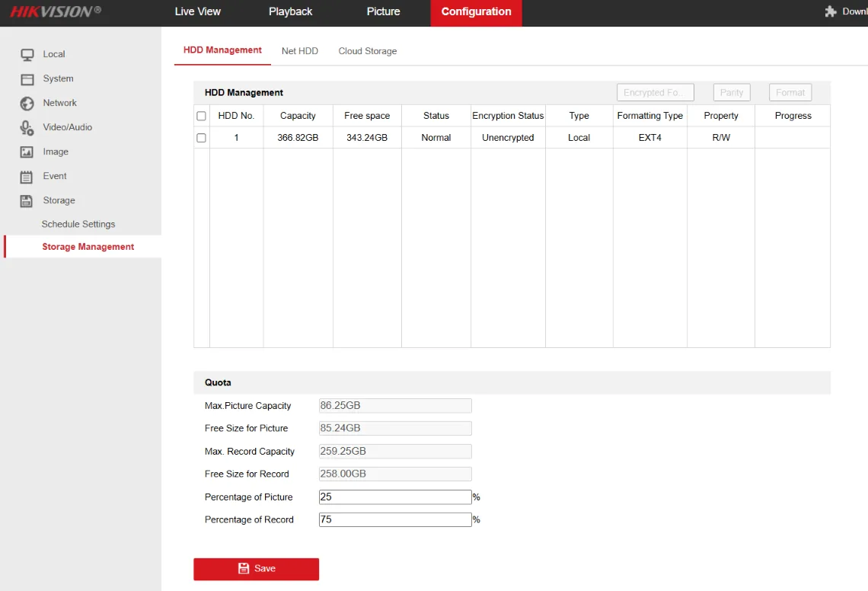Click the Normal status cell
The width and height of the screenshot is (868, 591).
tap(436, 138)
